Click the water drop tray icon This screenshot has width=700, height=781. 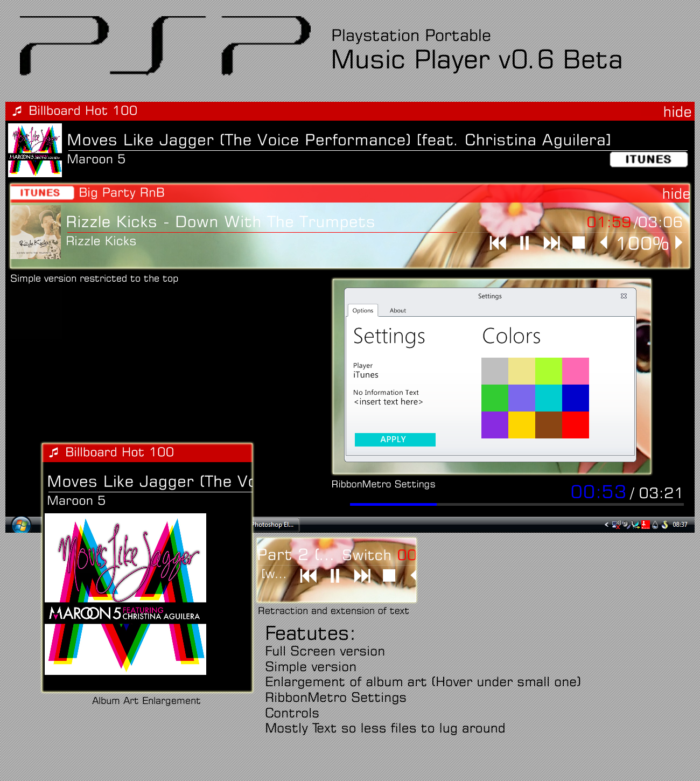655,525
